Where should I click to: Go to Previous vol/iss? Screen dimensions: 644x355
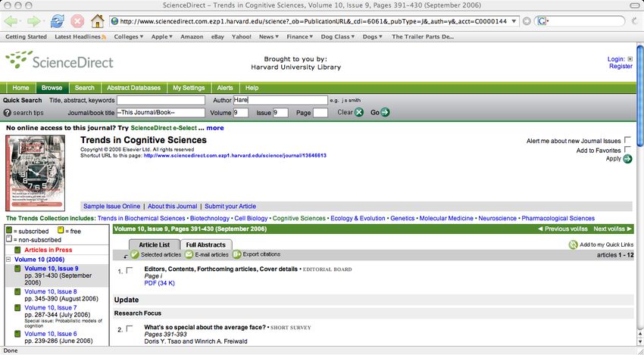click(563, 229)
